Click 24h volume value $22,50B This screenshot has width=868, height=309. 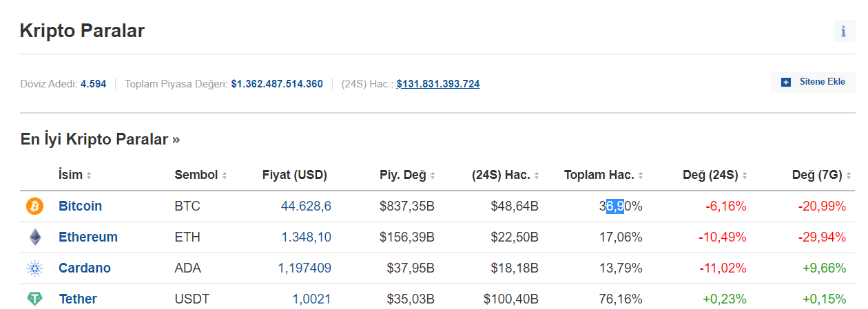point(515,237)
